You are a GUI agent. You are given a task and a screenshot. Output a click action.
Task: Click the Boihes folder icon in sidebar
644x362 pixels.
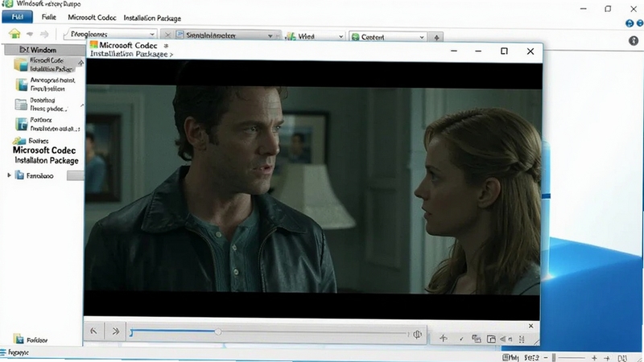[x=19, y=141]
